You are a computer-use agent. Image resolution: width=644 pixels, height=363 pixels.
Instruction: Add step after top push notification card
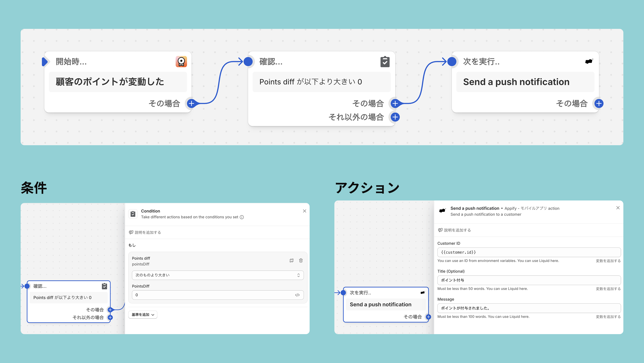599,103
